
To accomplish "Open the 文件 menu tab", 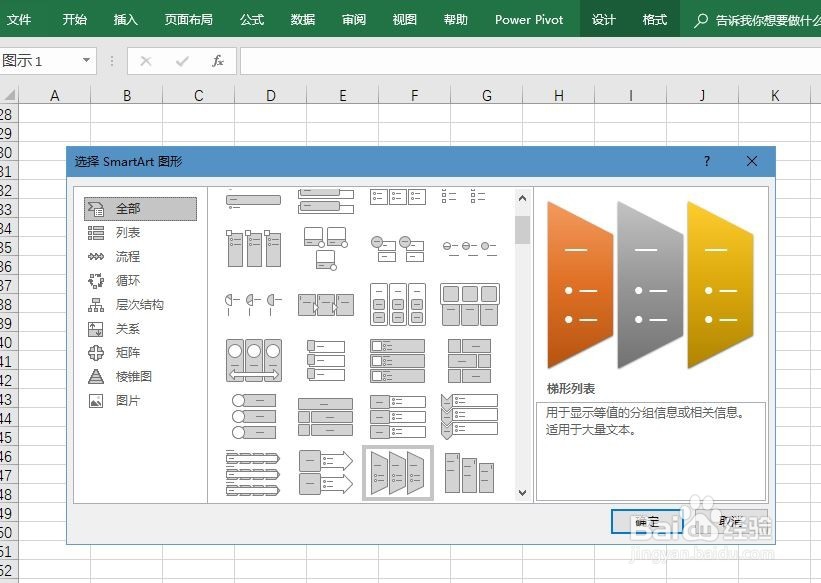I will point(19,19).
